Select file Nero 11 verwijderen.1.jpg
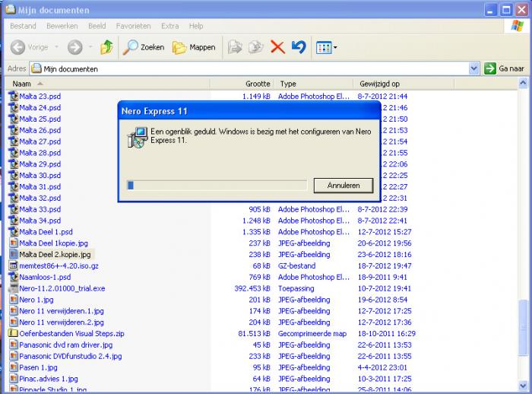 pos(62,311)
